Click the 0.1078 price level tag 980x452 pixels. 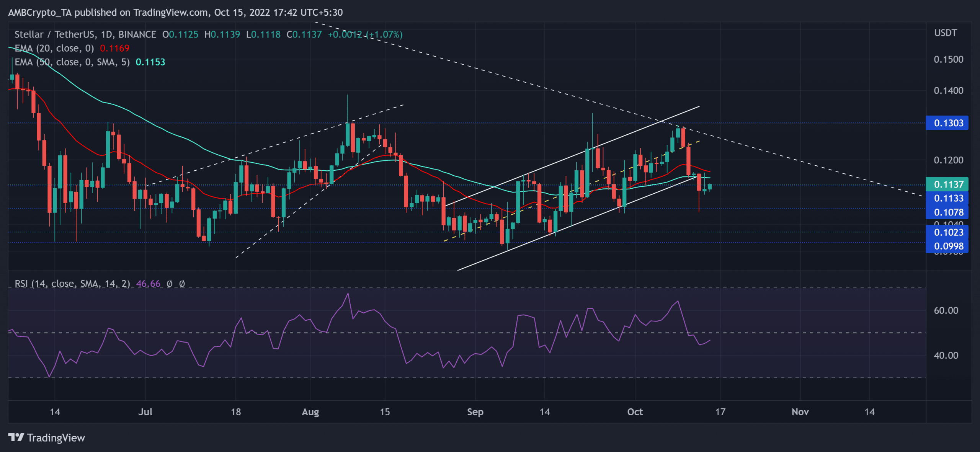pos(948,212)
